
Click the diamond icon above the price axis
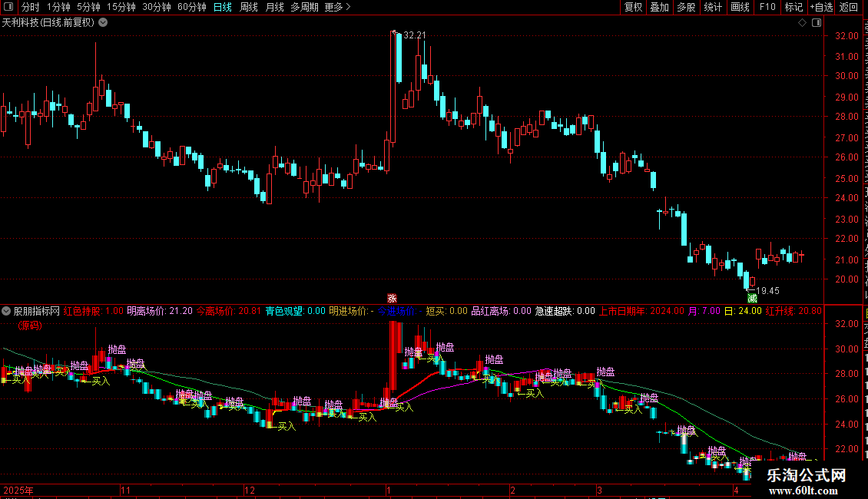point(802,22)
